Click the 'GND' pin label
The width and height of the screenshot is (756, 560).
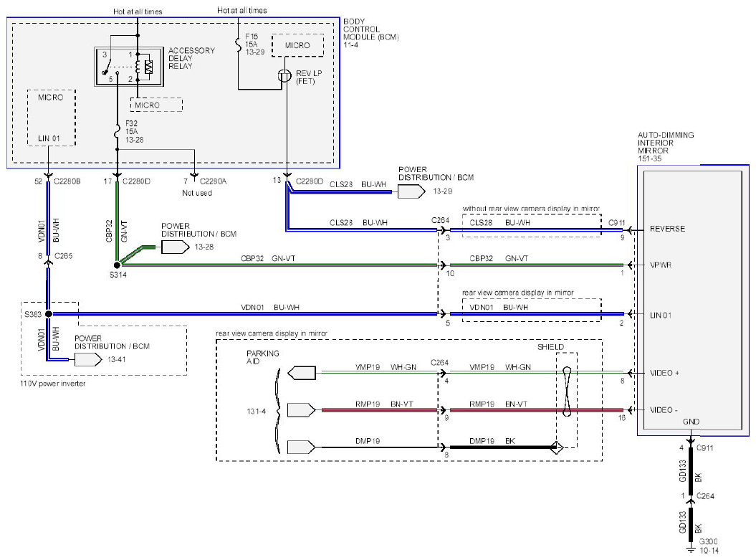(x=691, y=422)
